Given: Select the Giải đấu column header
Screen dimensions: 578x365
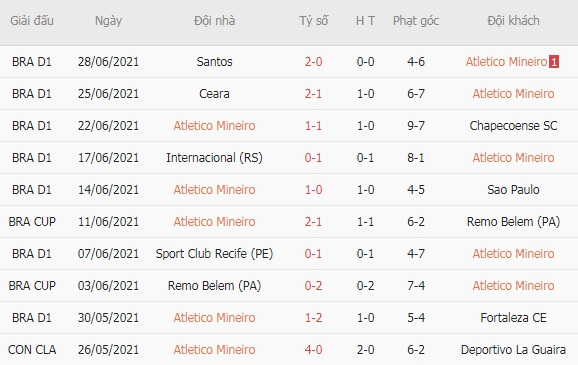Looking at the screenshot, I should point(32,21).
